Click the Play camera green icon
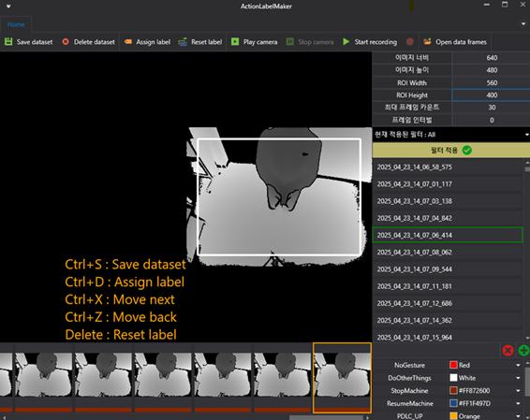Viewport: 530px width, 420px height. [235, 41]
